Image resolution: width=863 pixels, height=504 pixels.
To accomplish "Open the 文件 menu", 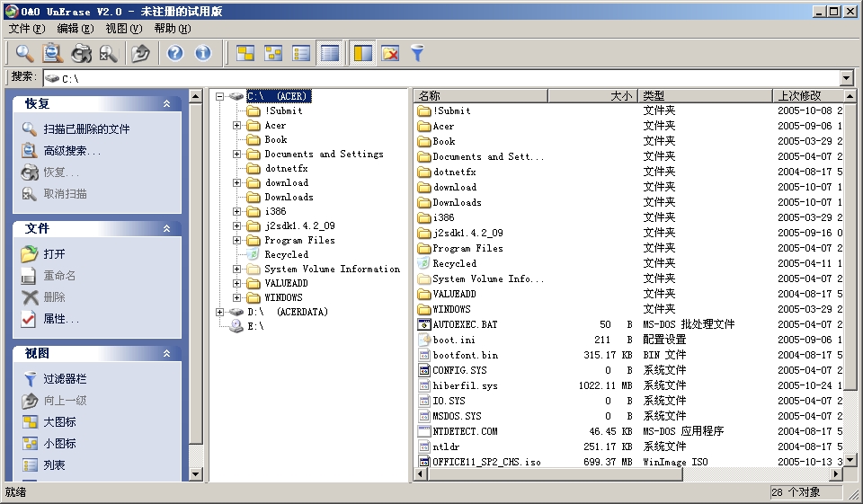I will click(27, 29).
